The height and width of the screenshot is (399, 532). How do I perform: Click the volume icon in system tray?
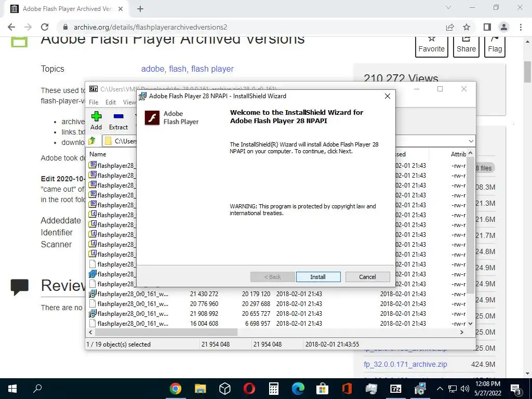click(465, 389)
